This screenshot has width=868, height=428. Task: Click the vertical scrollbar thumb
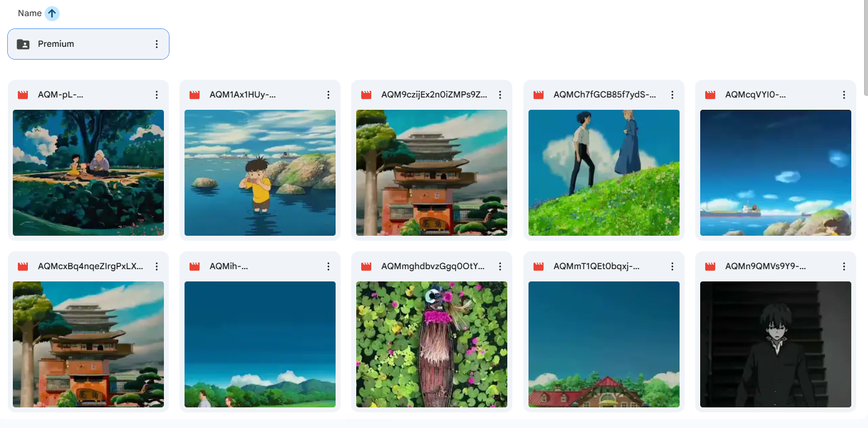(865, 47)
